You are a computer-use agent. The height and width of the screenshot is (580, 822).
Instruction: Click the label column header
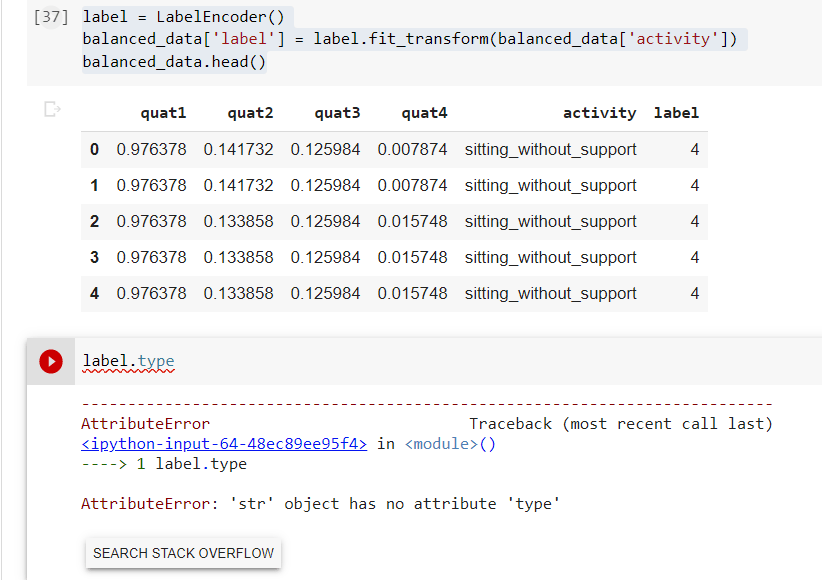tap(676, 112)
